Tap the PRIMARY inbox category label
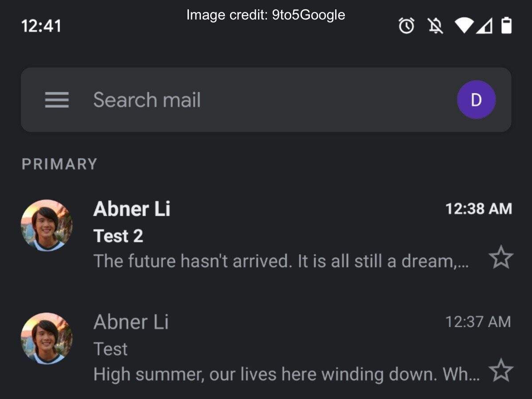This screenshot has width=532, height=399. (x=59, y=164)
